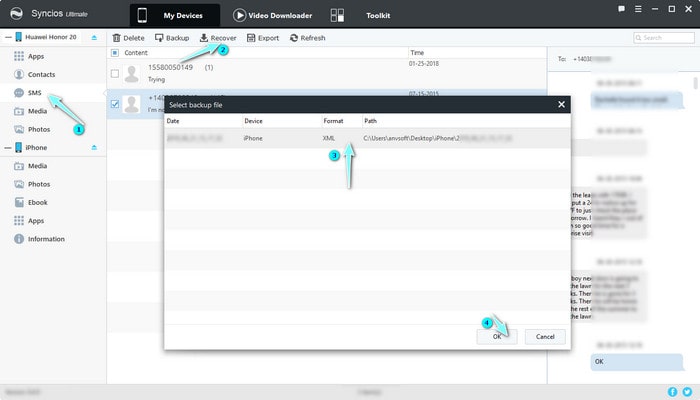Screen dimensions: 700x400
Task: Click Export in the toolbar
Action: 263,38
